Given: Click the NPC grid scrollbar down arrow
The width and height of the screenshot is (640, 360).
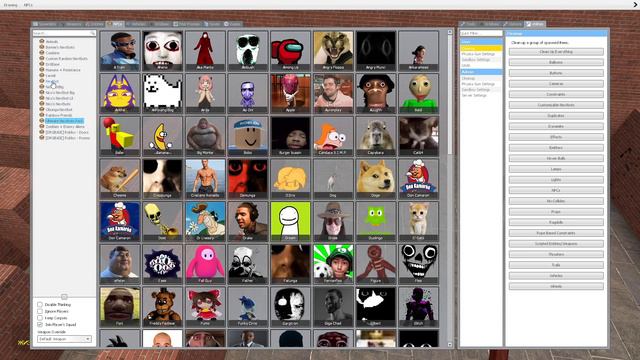Looking at the screenshot, I should [x=450, y=345].
